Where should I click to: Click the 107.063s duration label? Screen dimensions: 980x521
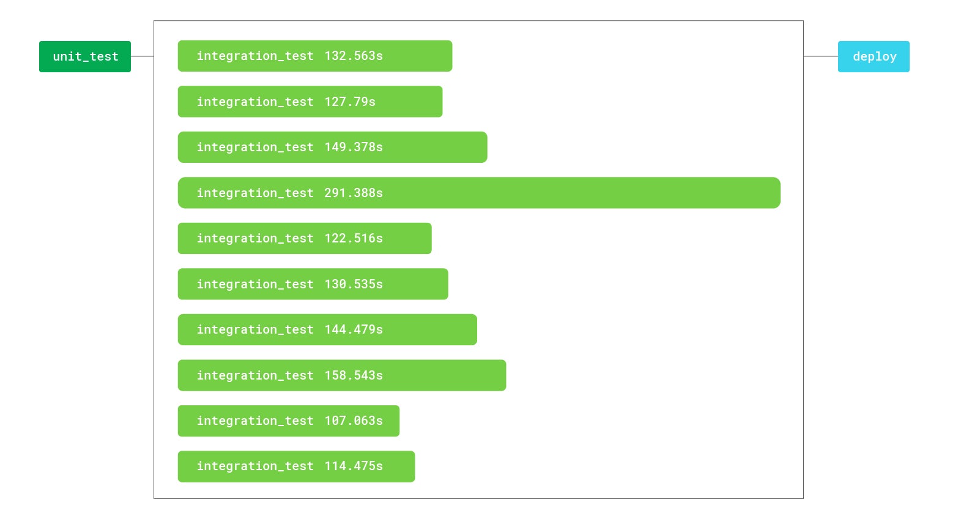[x=354, y=421]
